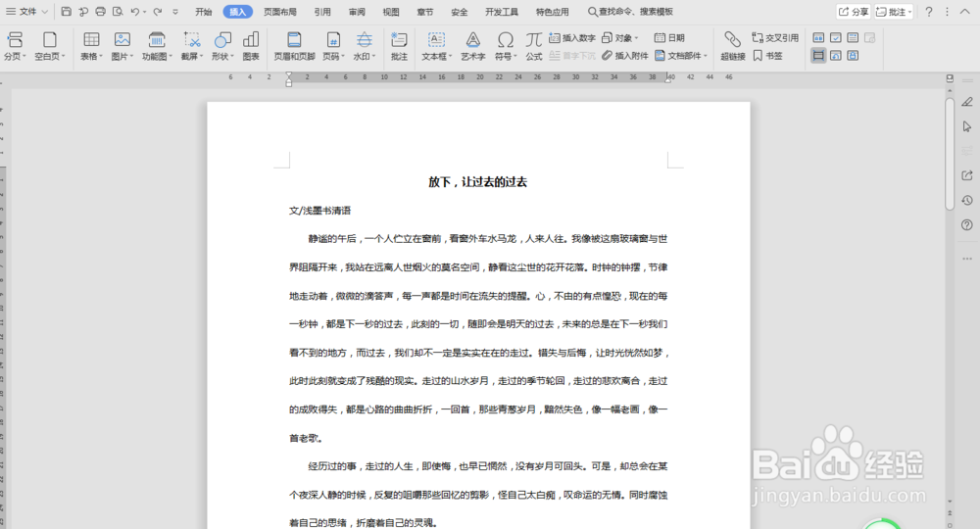Click the Undo arrow icon
Image resolution: width=980 pixels, height=529 pixels.
[x=134, y=11]
